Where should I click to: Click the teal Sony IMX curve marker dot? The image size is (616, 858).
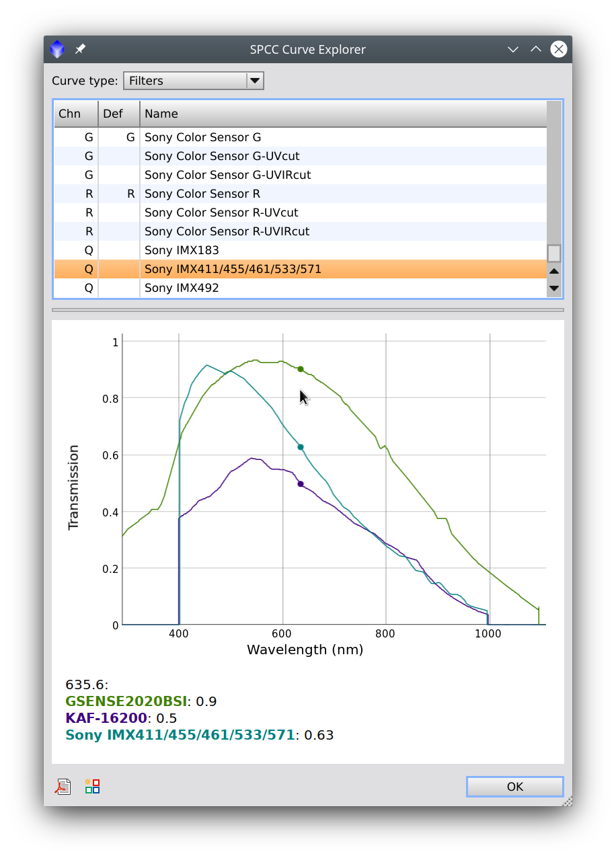click(x=301, y=447)
